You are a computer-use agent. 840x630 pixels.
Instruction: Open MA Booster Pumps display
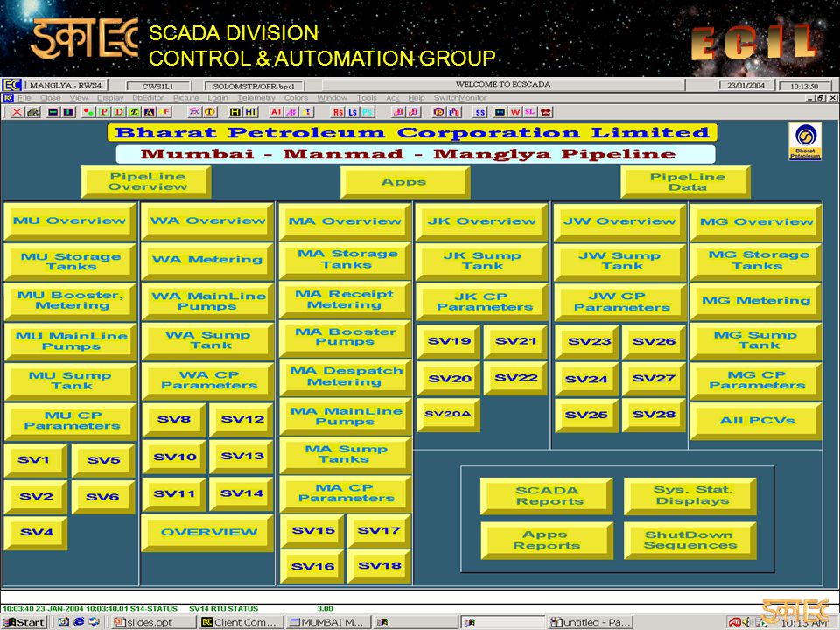pos(346,338)
